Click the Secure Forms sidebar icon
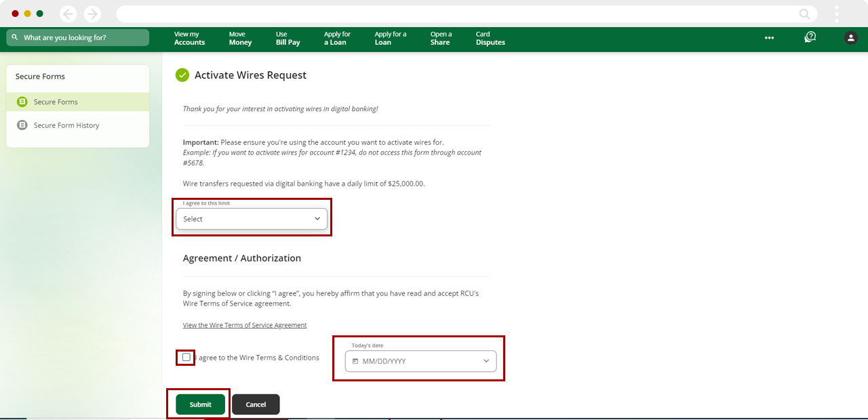868x420 pixels. pyautogui.click(x=22, y=102)
